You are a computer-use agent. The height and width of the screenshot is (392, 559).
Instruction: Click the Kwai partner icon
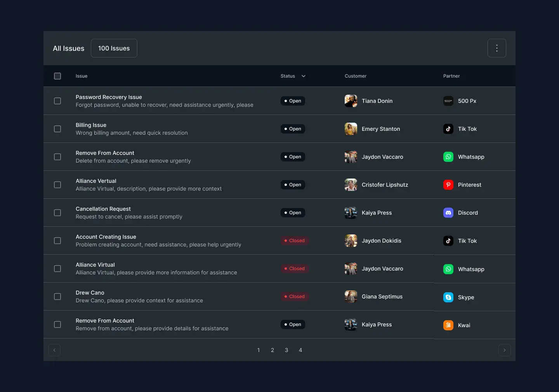pos(448,325)
